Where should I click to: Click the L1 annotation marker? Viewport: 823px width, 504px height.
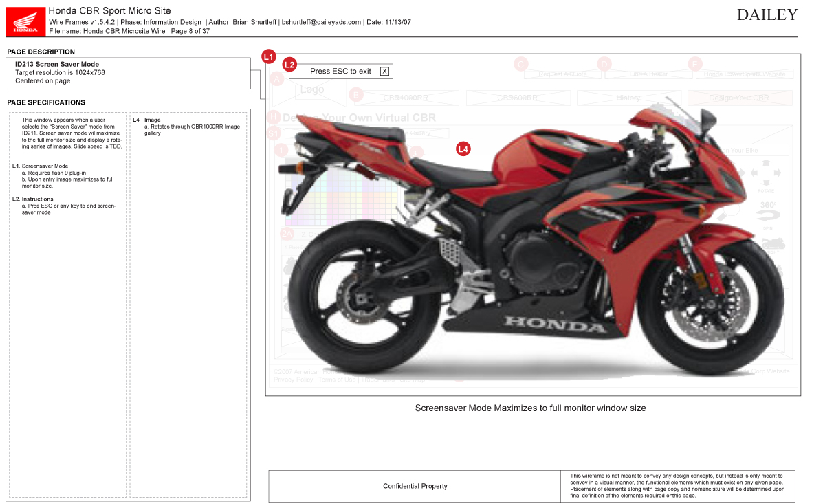[269, 56]
